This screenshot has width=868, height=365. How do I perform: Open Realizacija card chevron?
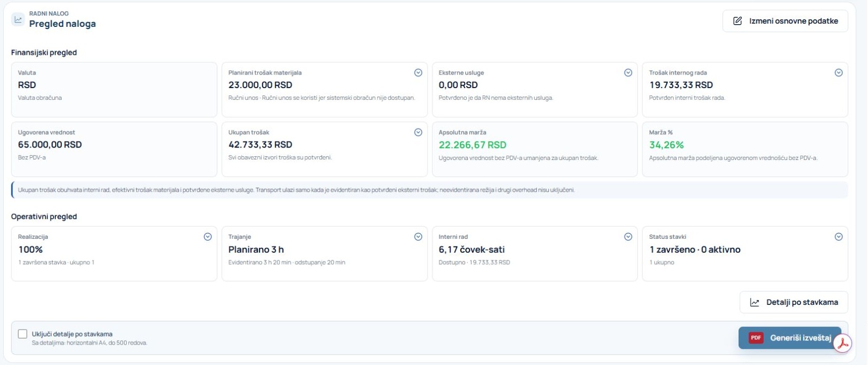(208, 237)
